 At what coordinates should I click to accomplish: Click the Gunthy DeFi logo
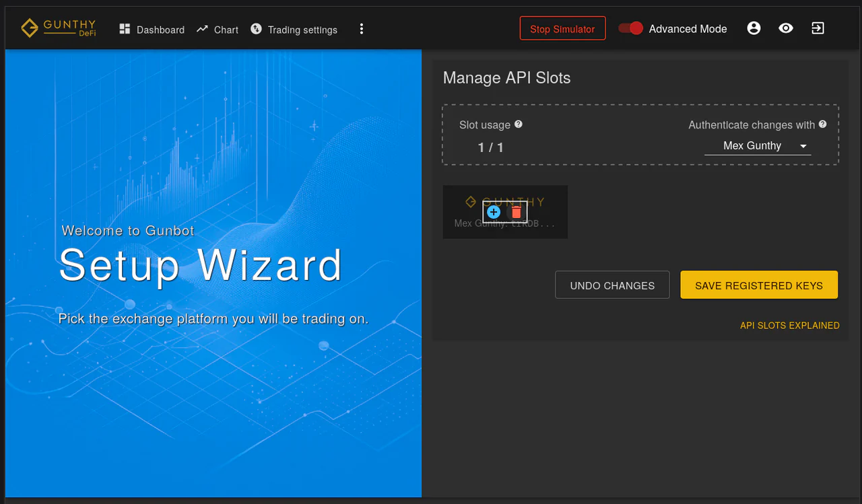59,28
